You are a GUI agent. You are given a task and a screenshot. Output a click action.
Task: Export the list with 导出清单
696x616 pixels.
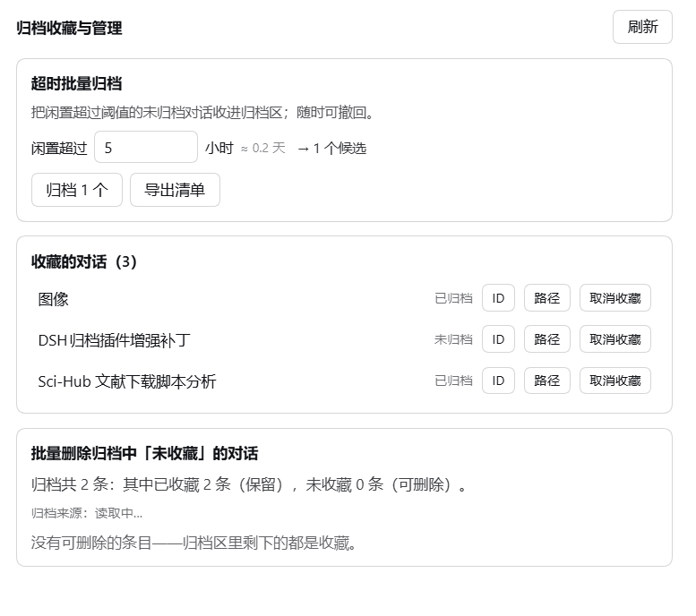click(175, 190)
